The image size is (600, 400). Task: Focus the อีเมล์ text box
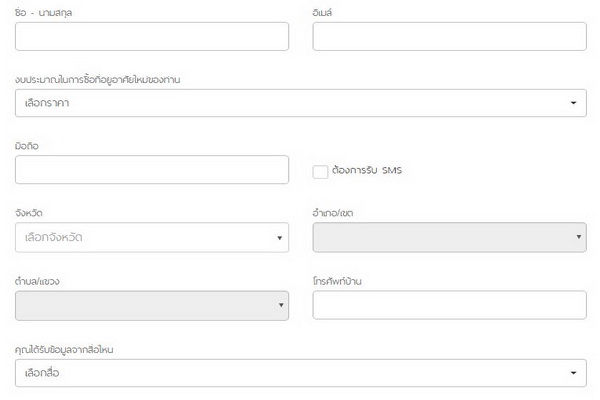point(449,37)
